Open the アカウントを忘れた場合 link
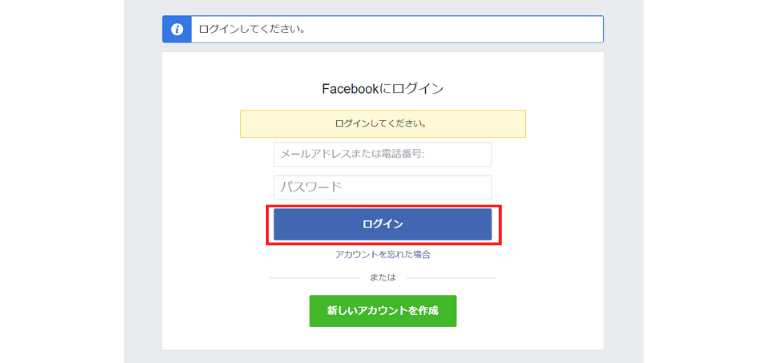 click(383, 254)
